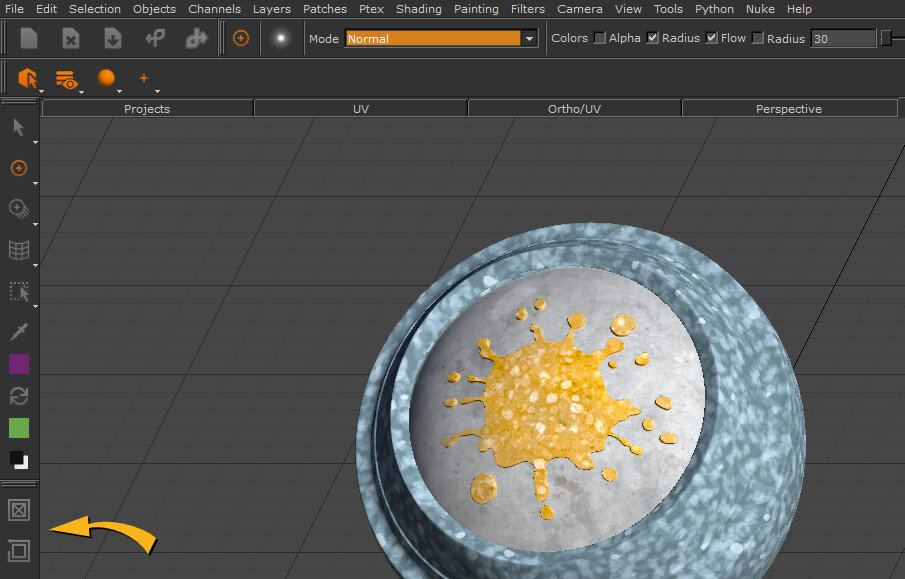Screen dimensions: 905x579
Task: Uncheck the checked Radius checkbox beside Alpha
Action: click(653, 38)
